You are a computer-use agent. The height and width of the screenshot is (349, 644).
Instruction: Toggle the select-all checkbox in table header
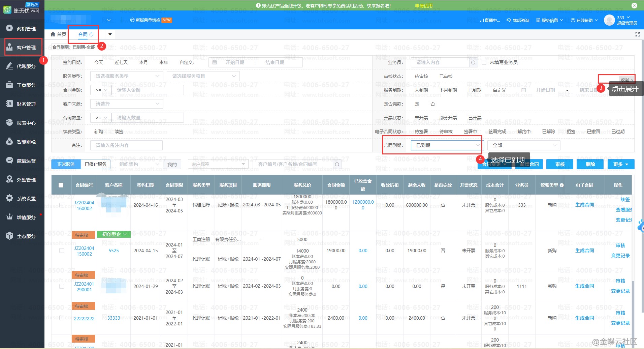pos(61,185)
